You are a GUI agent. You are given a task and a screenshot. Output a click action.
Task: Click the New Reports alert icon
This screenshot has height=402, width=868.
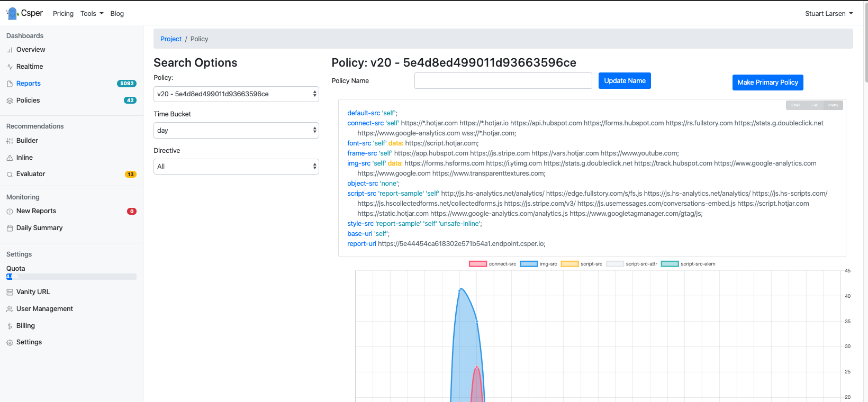pos(10,211)
